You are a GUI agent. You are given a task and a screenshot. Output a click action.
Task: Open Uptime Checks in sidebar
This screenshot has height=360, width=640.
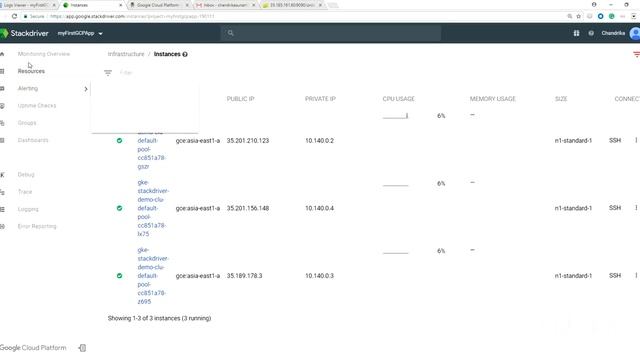point(37,105)
